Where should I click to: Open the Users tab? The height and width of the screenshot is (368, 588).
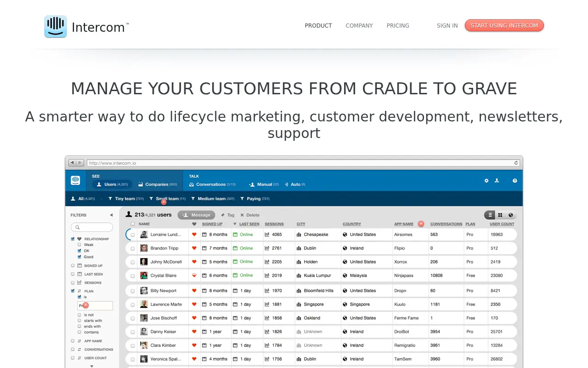click(112, 184)
